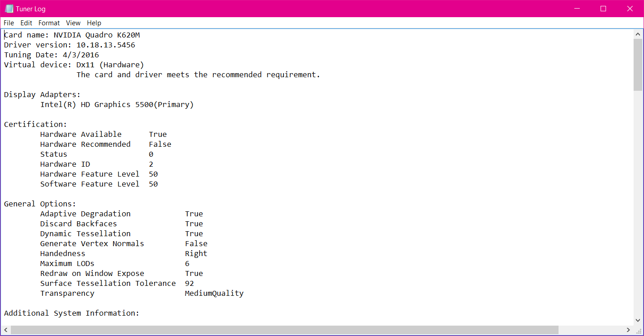This screenshot has width=644, height=336.
Task: Click the 'Handedness' label
Action: coord(63,253)
